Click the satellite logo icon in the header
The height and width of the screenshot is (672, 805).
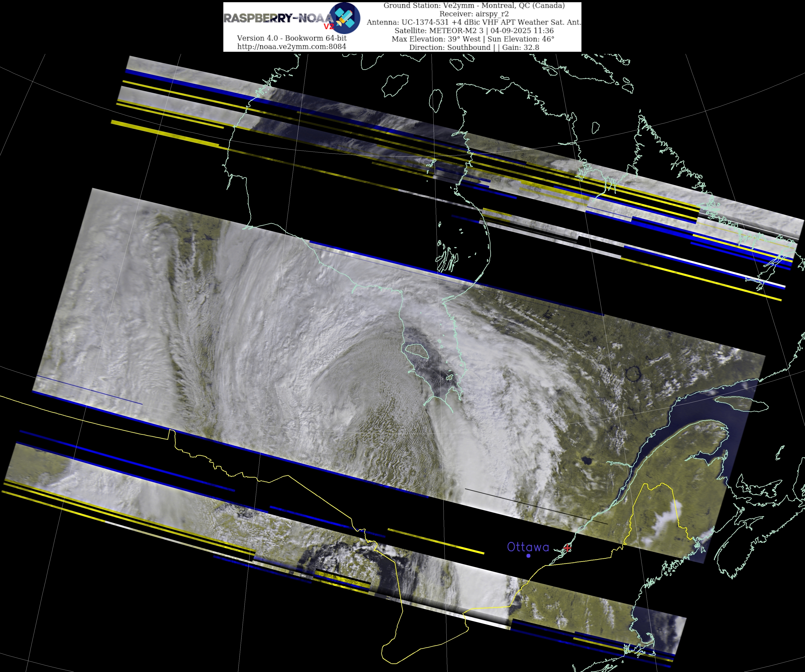click(345, 18)
